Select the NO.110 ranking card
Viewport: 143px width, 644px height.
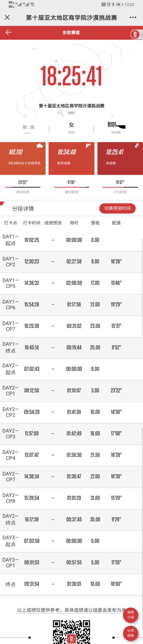click(x=23, y=158)
